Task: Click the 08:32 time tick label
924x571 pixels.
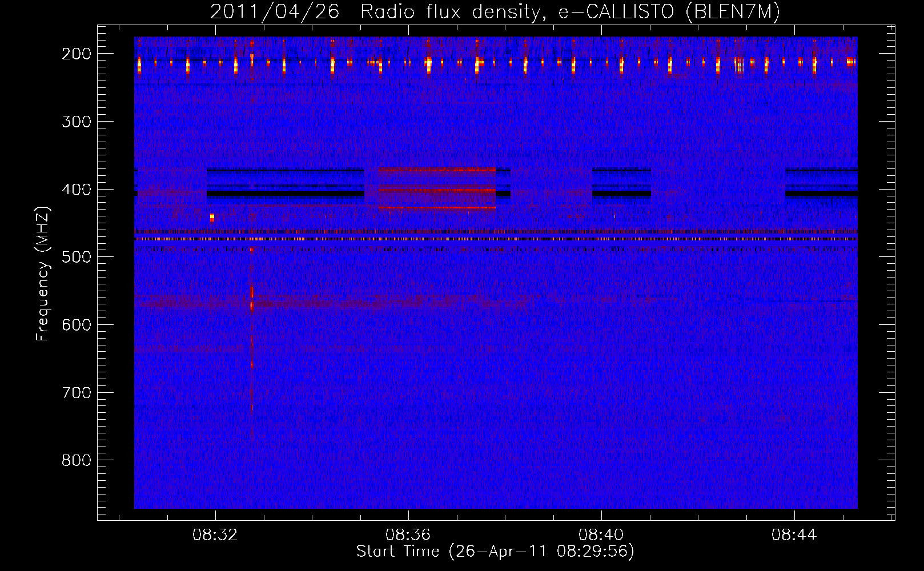Action: (215, 535)
